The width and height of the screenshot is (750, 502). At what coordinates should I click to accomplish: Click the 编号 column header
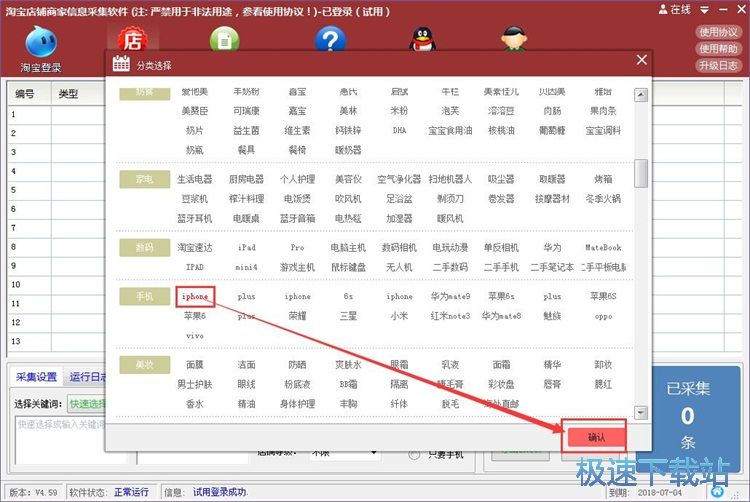coord(24,94)
